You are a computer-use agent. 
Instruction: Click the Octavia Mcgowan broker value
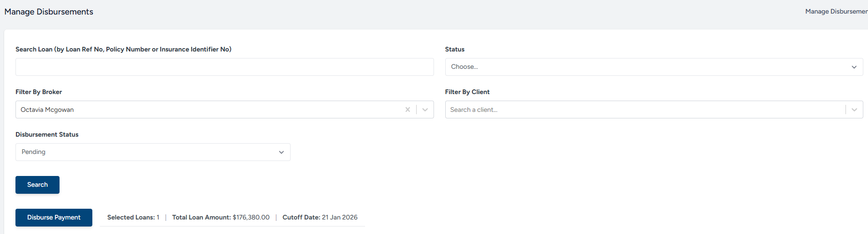pos(47,110)
